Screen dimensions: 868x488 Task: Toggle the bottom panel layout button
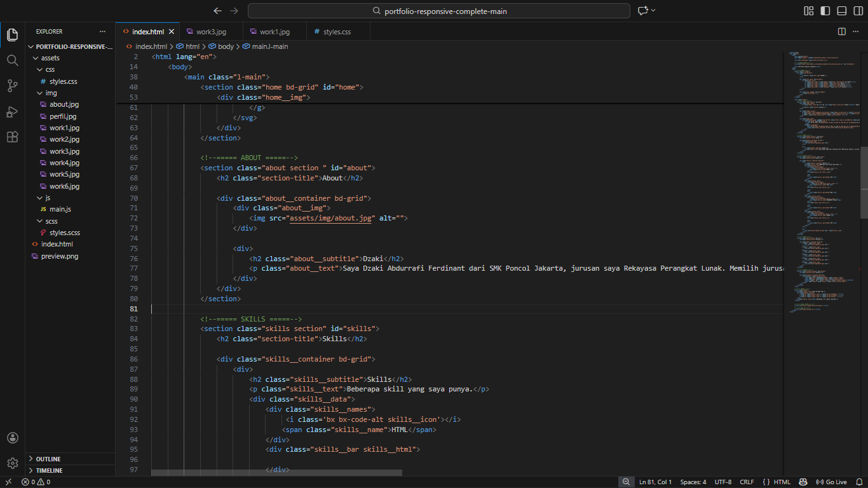click(842, 11)
